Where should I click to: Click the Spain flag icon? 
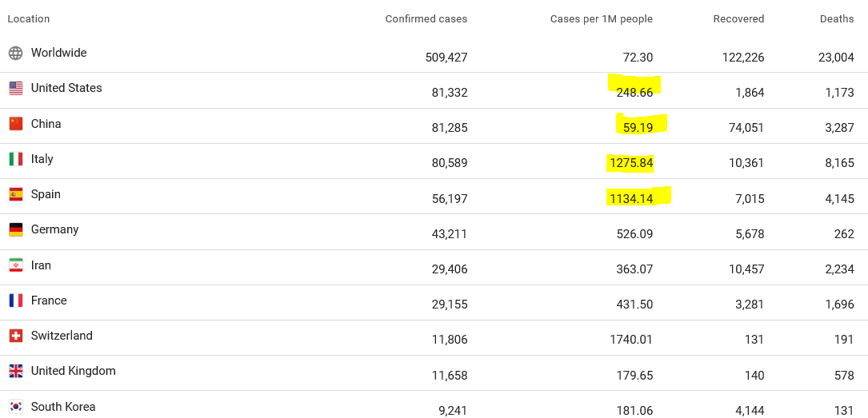pos(16,194)
